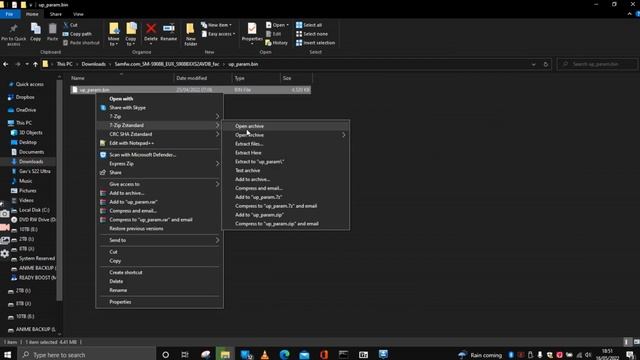
Task: Choose Add to "up_param.zip"
Action: click(x=285, y=215)
